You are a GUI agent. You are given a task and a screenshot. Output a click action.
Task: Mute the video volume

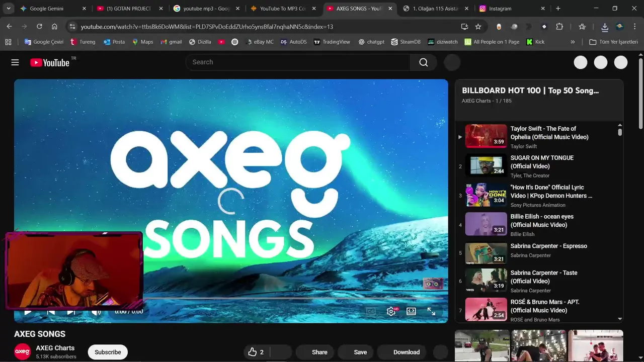[x=96, y=312]
